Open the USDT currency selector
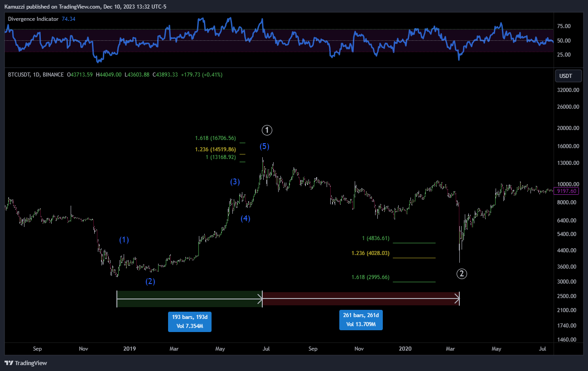 (x=568, y=76)
